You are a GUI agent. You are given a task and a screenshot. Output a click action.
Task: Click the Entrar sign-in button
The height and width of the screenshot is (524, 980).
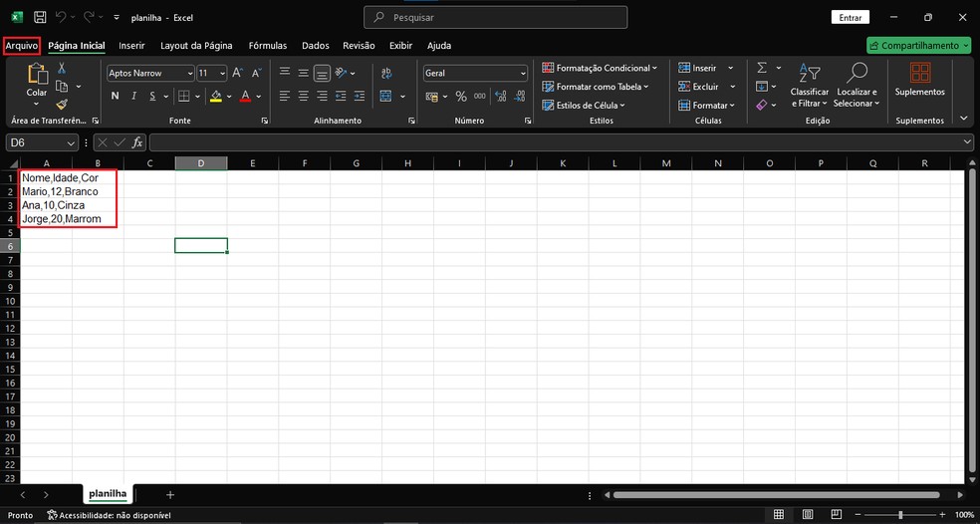coord(850,18)
